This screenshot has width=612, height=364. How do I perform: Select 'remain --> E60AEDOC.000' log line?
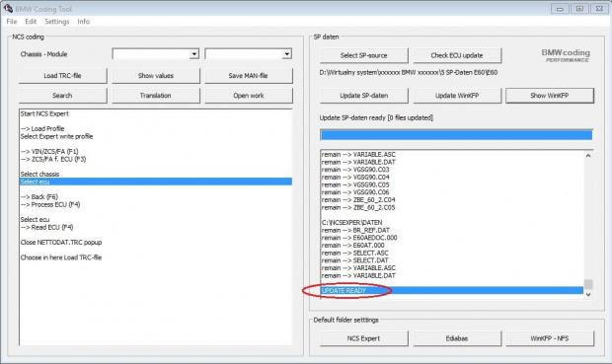[x=359, y=238]
